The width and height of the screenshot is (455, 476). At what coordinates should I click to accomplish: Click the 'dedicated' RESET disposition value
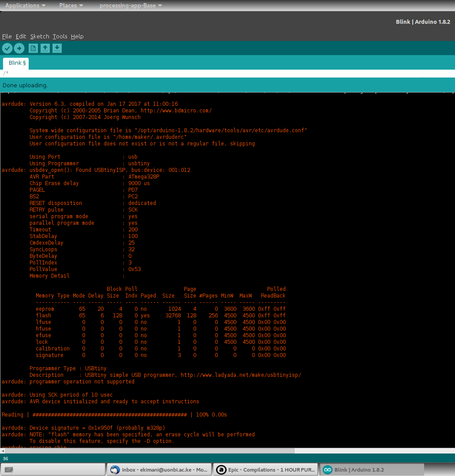pyautogui.click(x=142, y=203)
